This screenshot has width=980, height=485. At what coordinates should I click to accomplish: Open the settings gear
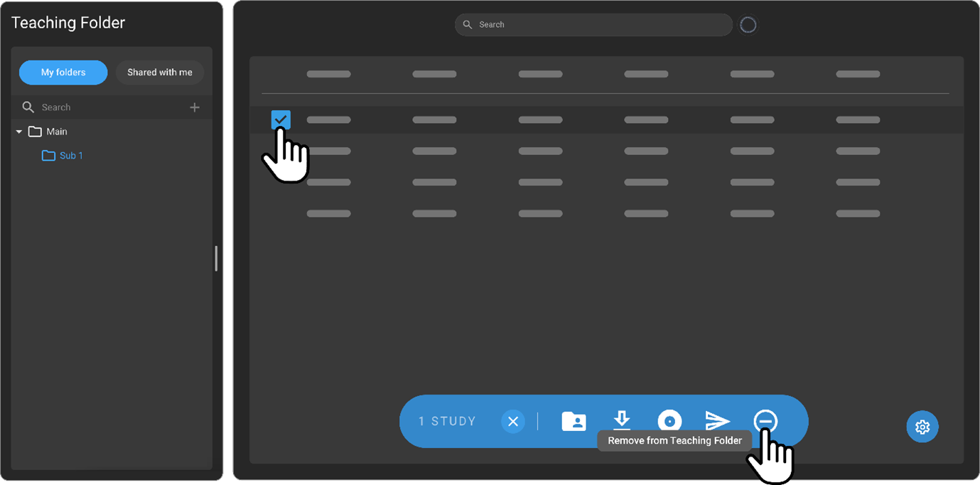click(x=922, y=427)
